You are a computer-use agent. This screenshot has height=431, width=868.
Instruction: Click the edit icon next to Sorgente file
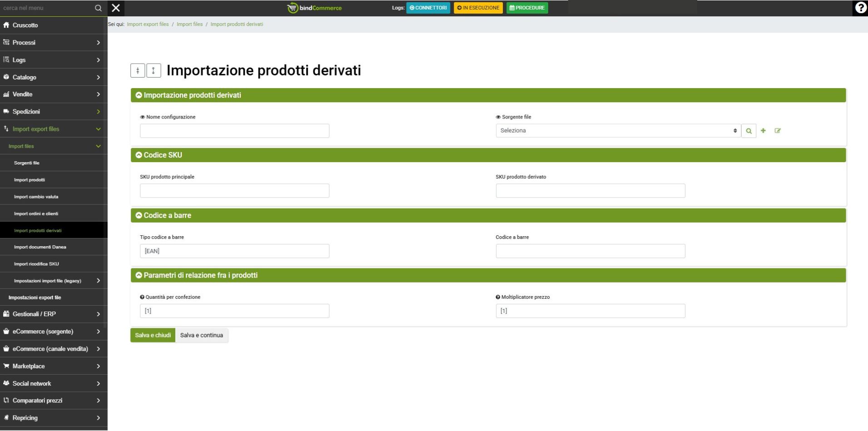(x=778, y=131)
